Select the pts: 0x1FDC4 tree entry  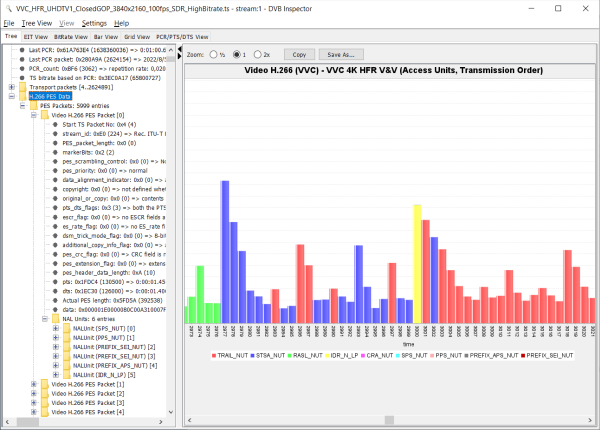(x=97, y=282)
